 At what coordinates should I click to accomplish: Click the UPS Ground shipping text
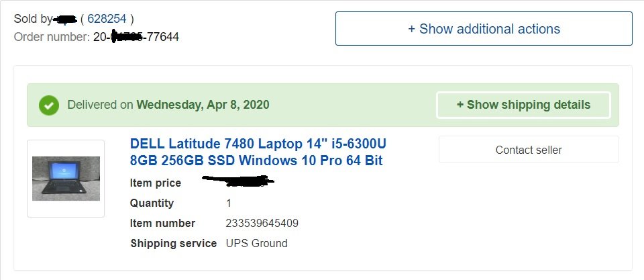coord(257,244)
